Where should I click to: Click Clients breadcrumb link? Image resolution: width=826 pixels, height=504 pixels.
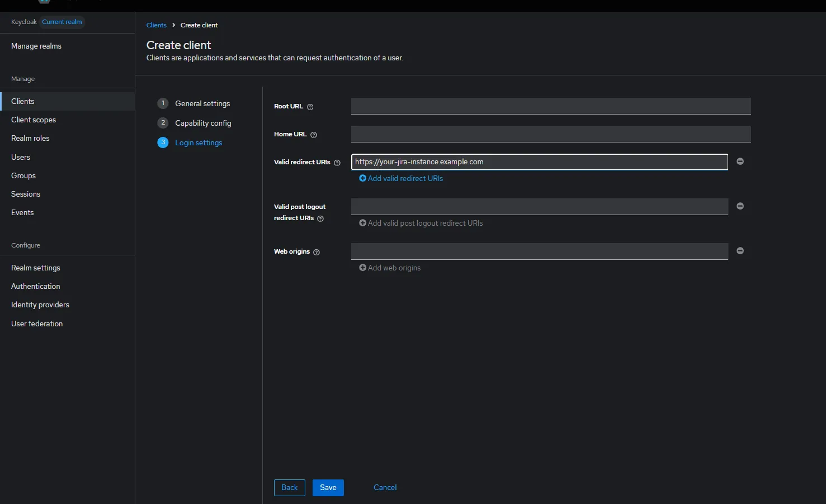click(157, 25)
